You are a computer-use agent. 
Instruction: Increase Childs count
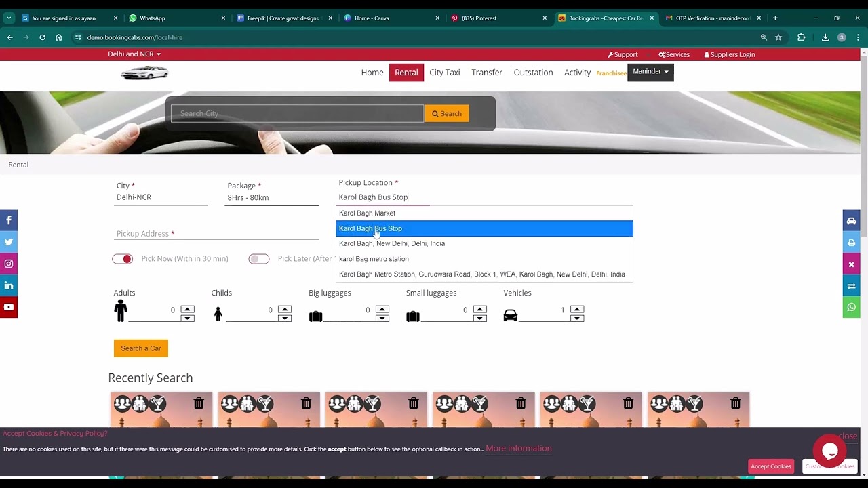click(285, 309)
